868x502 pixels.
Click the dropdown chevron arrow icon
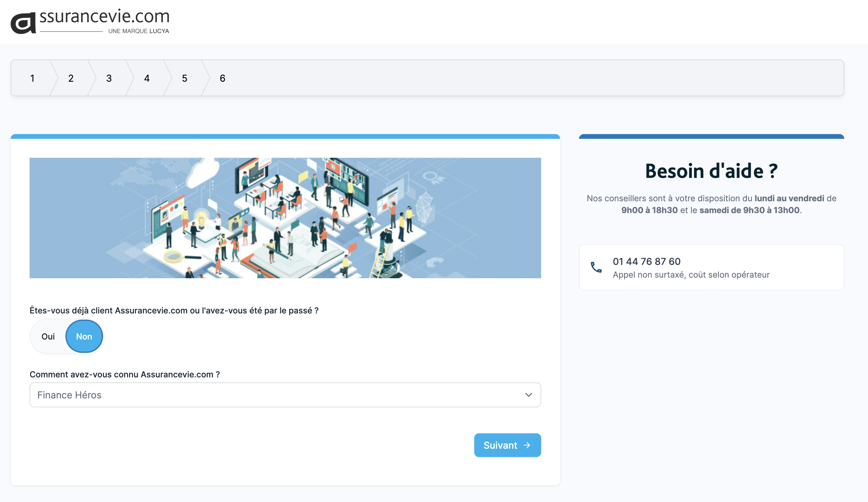pos(528,395)
